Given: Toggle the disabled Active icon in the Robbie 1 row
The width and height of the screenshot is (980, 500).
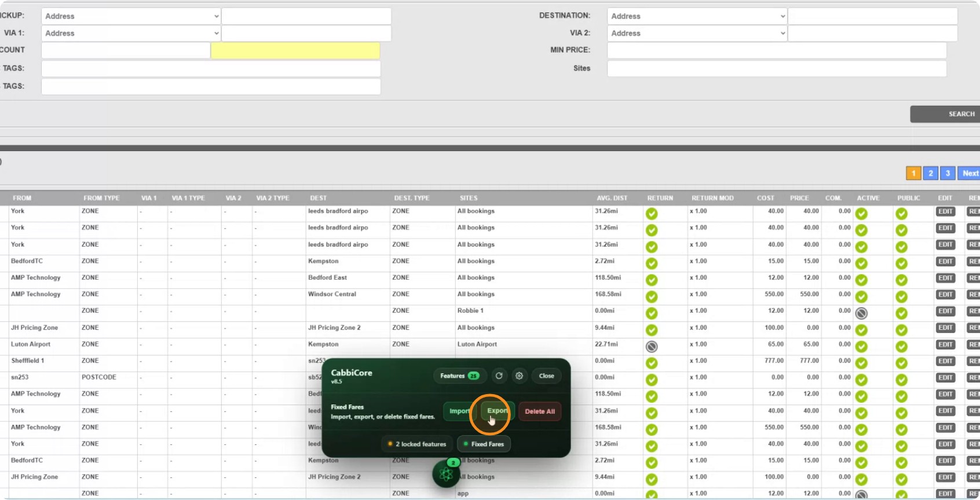Looking at the screenshot, I should coord(861,313).
